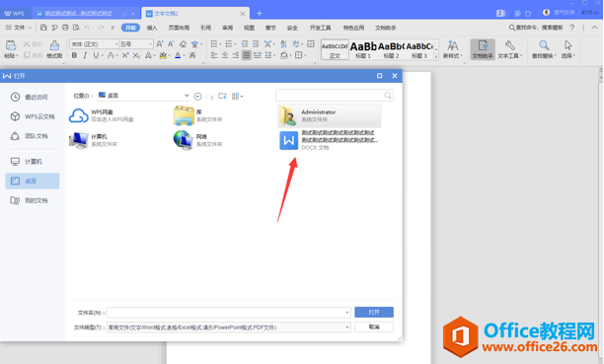Apply Superscript formatting
The image size is (604, 364).
125,55
